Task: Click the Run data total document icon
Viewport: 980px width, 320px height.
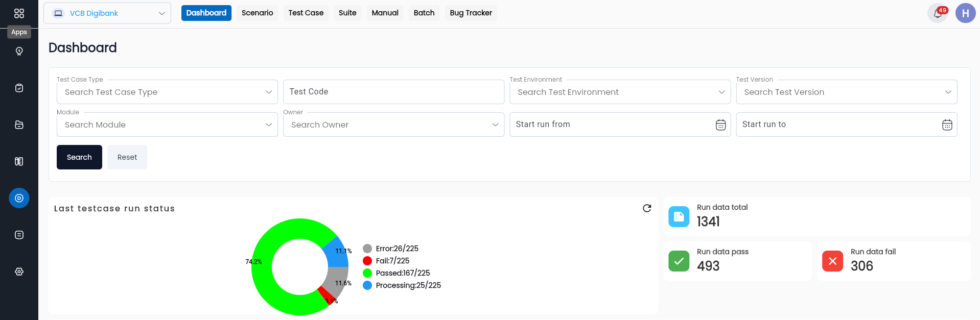Action: click(x=679, y=216)
